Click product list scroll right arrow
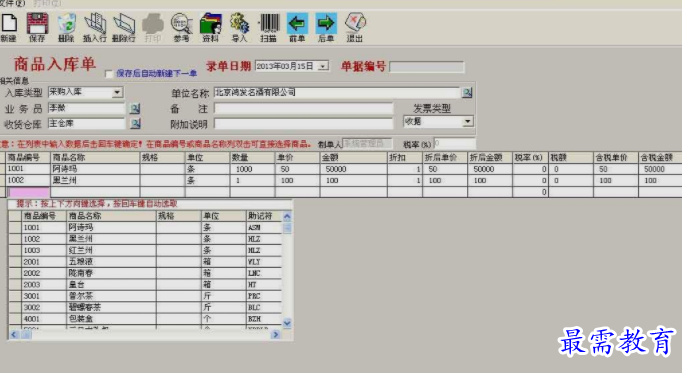 275,334
